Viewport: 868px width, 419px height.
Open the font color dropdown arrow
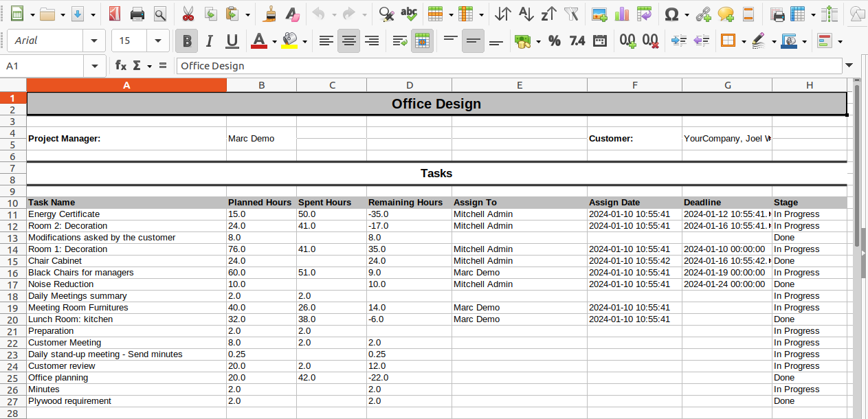pyautogui.click(x=274, y=41)
